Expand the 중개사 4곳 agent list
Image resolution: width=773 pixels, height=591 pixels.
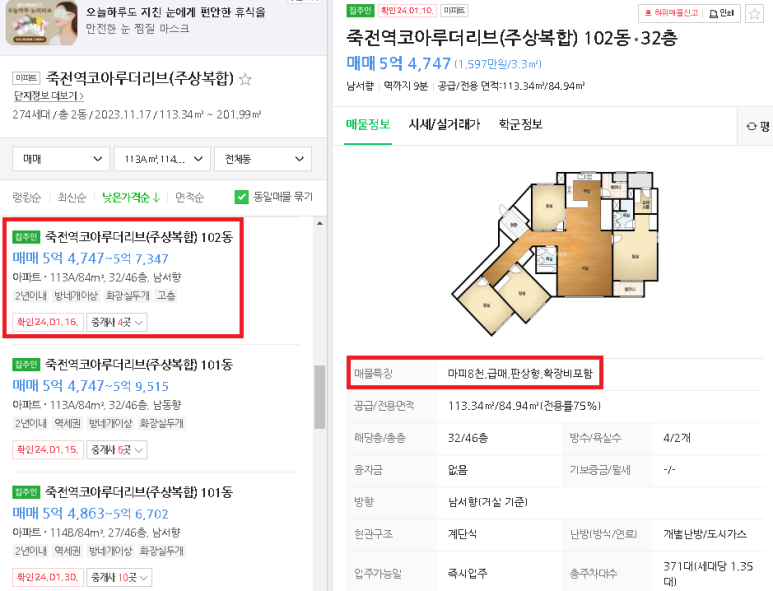117,322
